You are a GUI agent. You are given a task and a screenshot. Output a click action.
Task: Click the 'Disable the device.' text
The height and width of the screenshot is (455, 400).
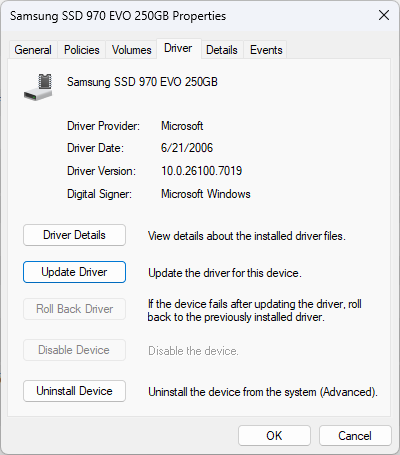(193, 351)
